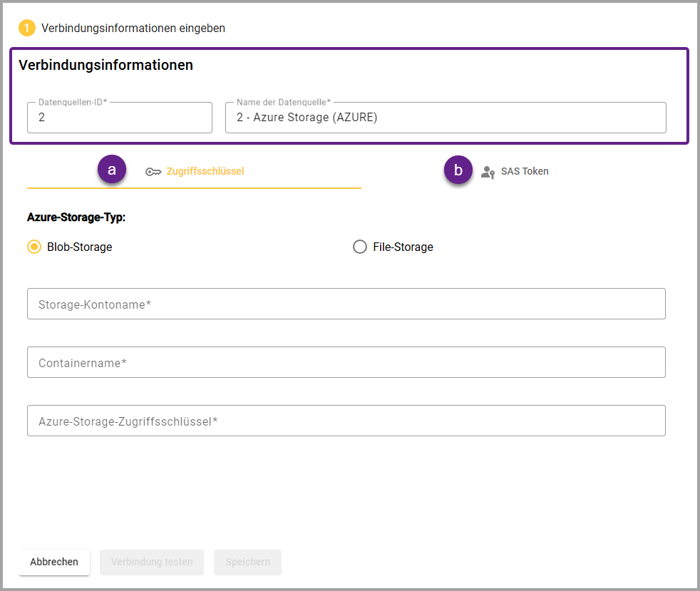
Task: Select the Containername input box
Action: 346,363
